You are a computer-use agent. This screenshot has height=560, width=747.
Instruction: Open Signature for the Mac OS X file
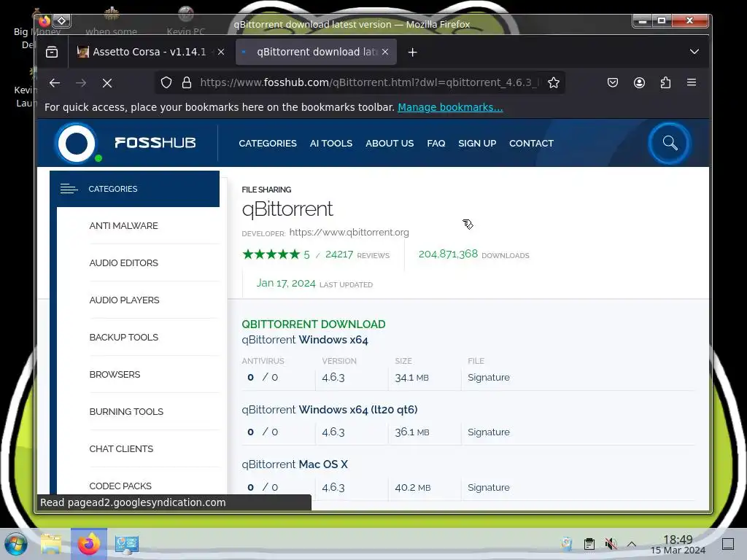point(489,488)
